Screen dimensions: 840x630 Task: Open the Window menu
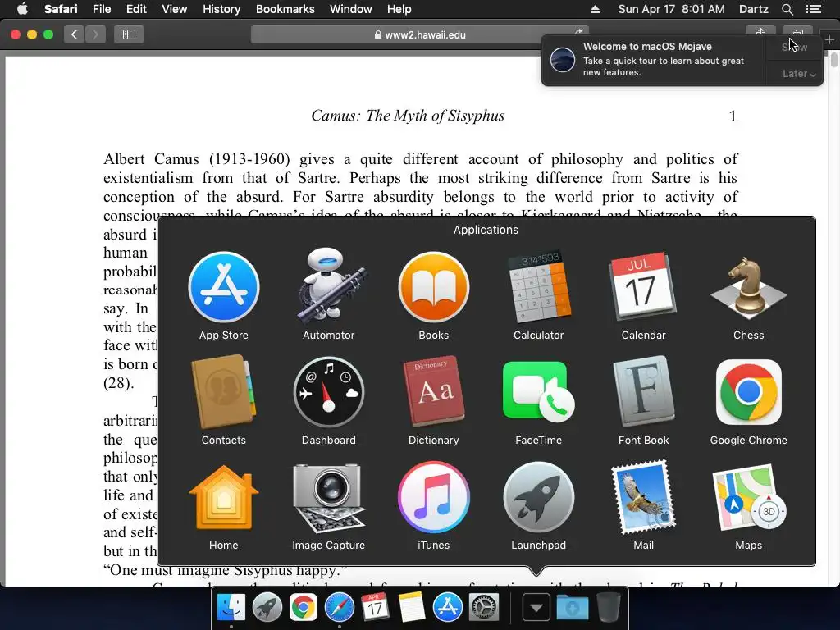click(351, 9)
